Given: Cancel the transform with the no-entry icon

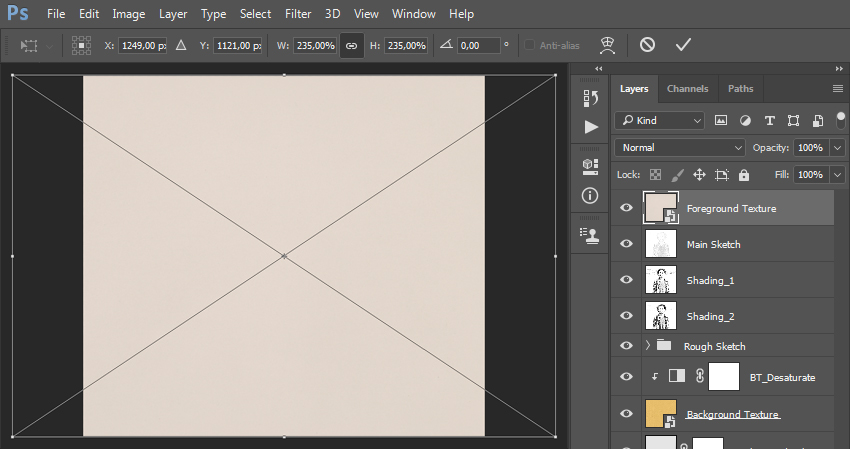Looking at the screenshot, I should (647, 45).
